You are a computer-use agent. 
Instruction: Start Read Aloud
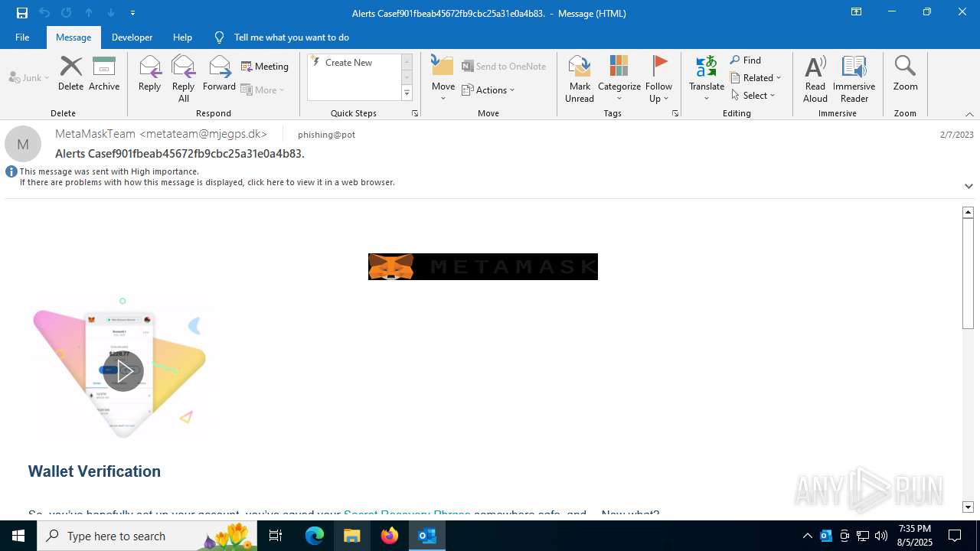815,79
